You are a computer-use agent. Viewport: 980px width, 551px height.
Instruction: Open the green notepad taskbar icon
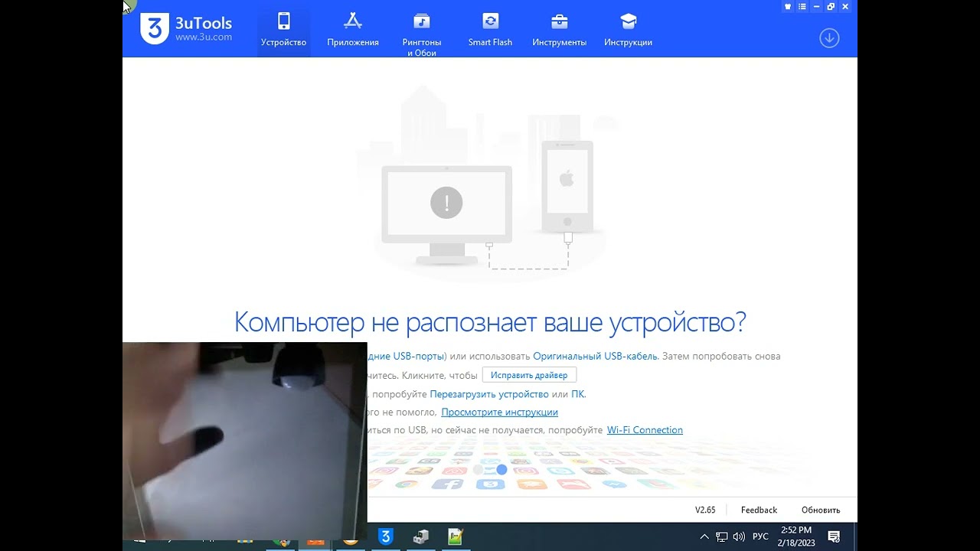(x=456, y=536)
